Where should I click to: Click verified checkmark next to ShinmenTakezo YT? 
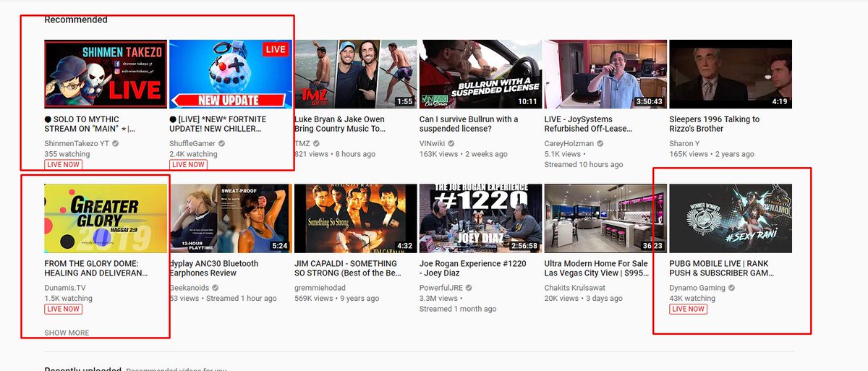[x=115, y=143]
